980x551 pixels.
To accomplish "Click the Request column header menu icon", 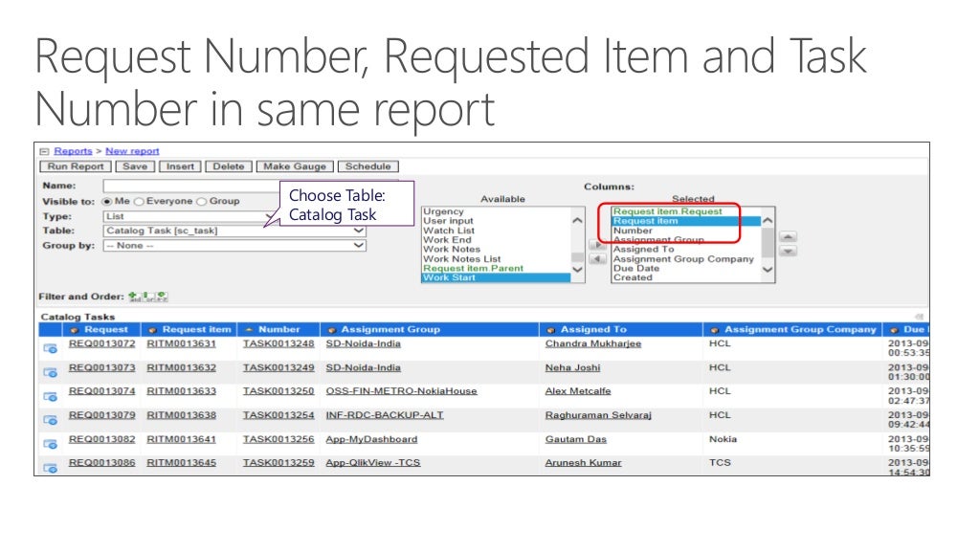I will pyautogui.click(x=75, y=330).
